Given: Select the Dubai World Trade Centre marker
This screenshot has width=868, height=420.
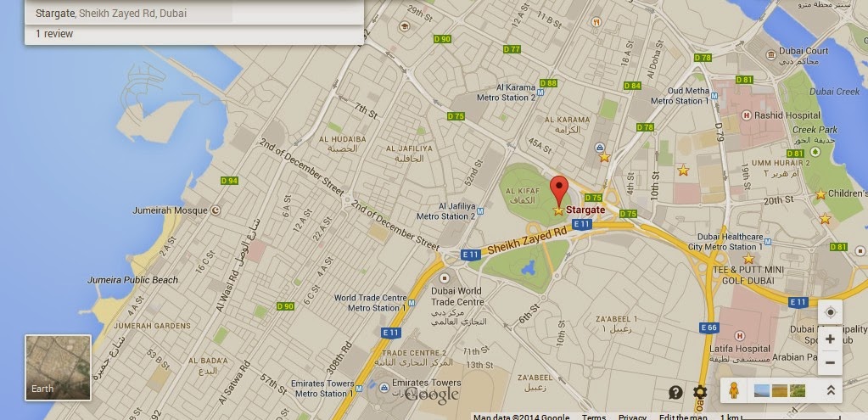Looking at the screenshot, I should click(443, 277).
